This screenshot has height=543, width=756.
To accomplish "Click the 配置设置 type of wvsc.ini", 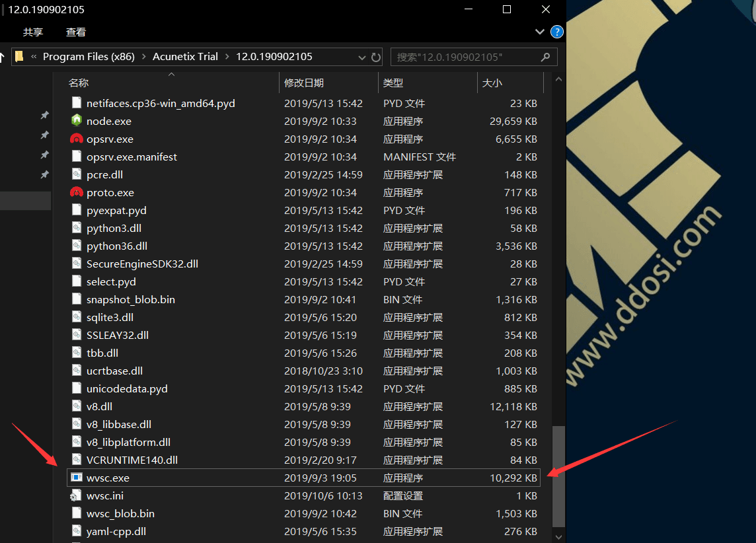I will (403, 495).
